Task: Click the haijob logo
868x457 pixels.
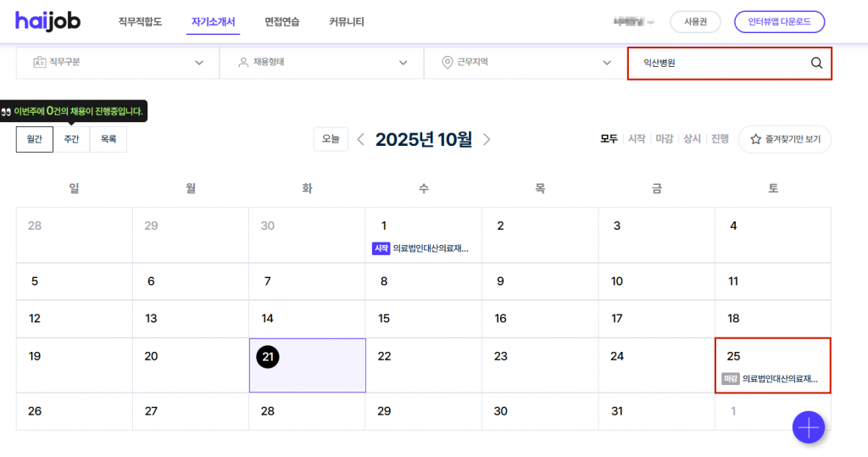Action: (47, 21)
